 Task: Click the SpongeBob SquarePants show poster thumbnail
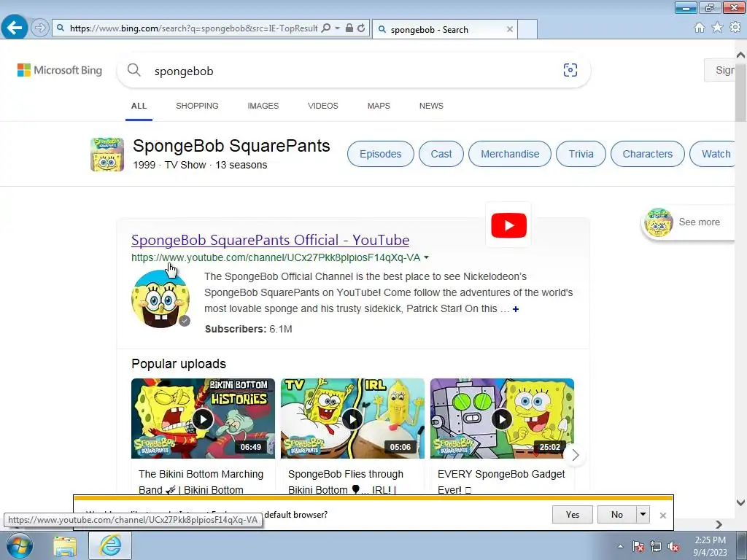click(x=107, y=155)
